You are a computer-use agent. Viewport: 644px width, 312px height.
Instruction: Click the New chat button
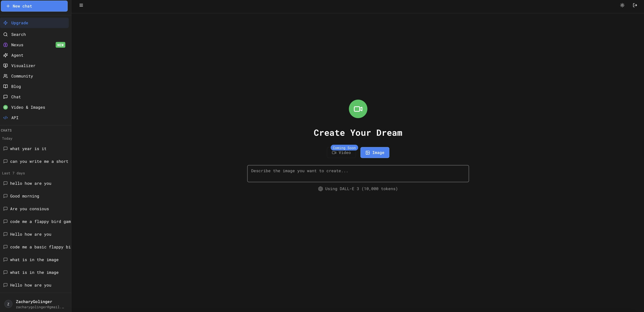(34, 6)
